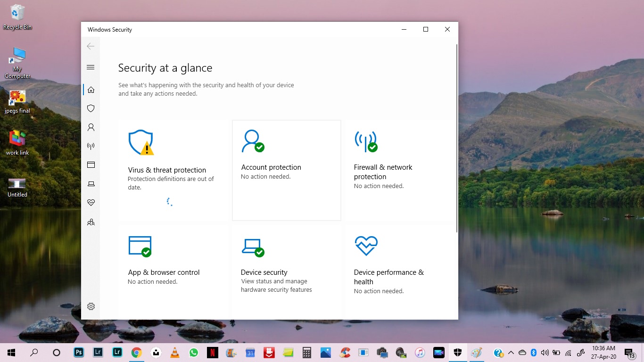The image size is (644, 362).
Task: Open the Virus & threat protection tile
Action: [x=173, y=170]
